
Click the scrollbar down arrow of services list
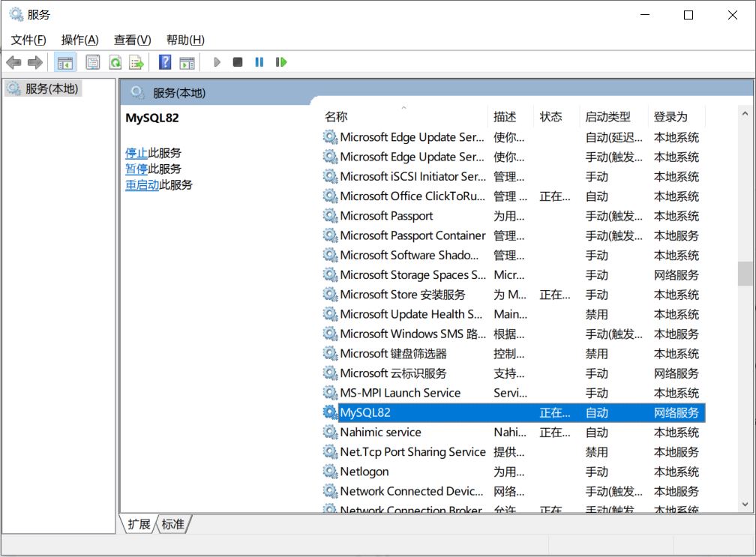pyautogui.click(x=745, y=505)
